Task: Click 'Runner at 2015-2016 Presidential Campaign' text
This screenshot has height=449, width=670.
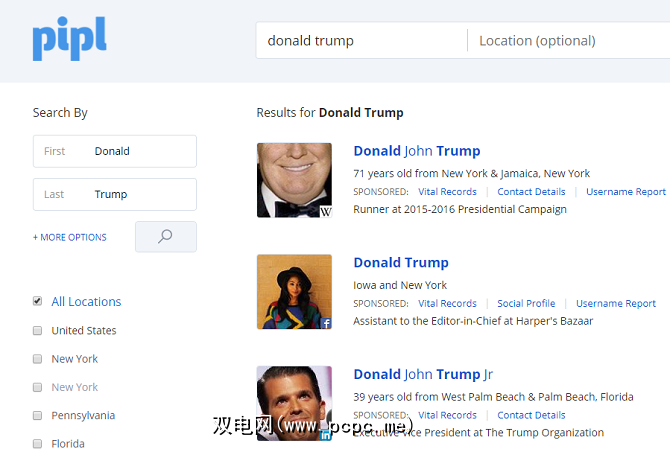Action: click(x=460, y=209)
